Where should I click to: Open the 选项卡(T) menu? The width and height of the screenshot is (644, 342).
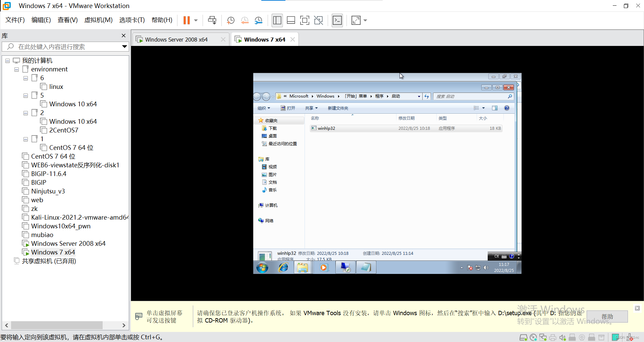(x=132, y=20)
